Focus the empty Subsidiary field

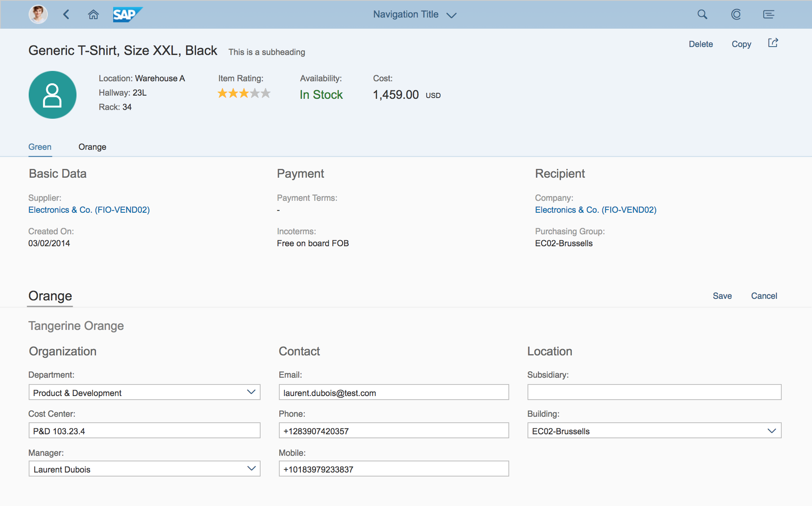[x=654, y=392]
